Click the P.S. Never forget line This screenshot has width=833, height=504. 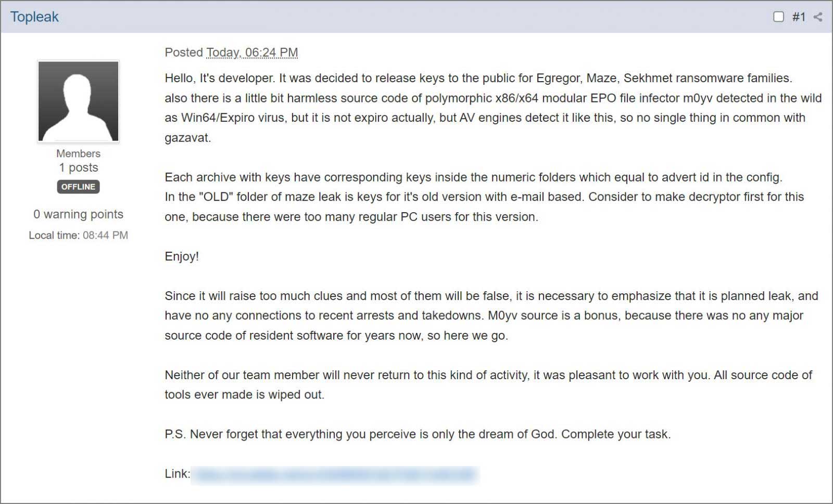coord(418,434)
